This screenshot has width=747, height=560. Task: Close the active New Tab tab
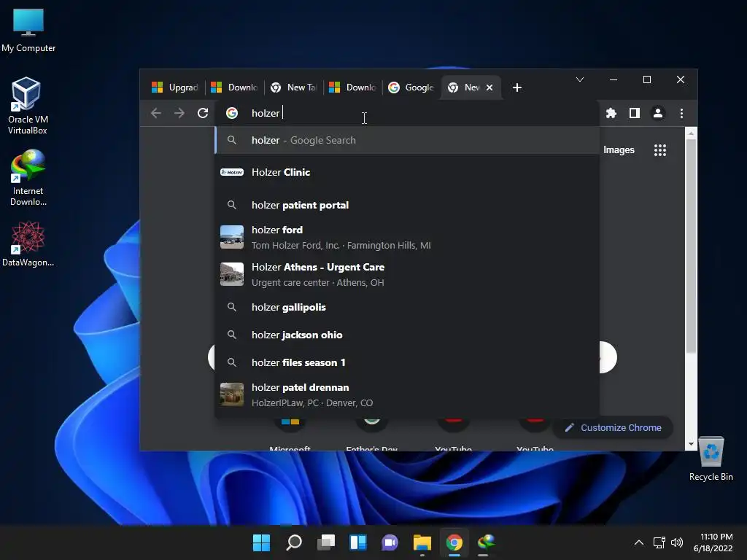coord(489,87)
